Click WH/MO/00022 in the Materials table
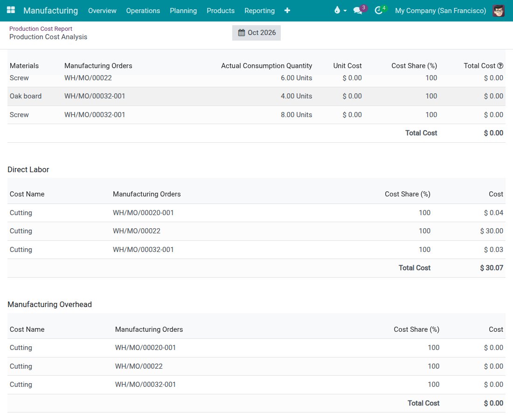Screen dimensions: 513x420 88,78
